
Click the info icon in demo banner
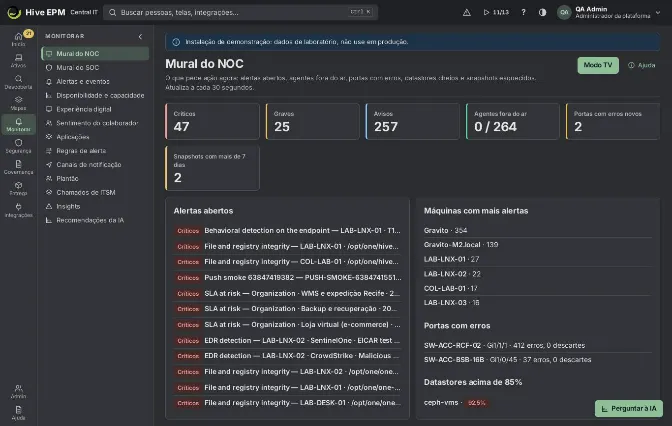(x=176, y=42)
